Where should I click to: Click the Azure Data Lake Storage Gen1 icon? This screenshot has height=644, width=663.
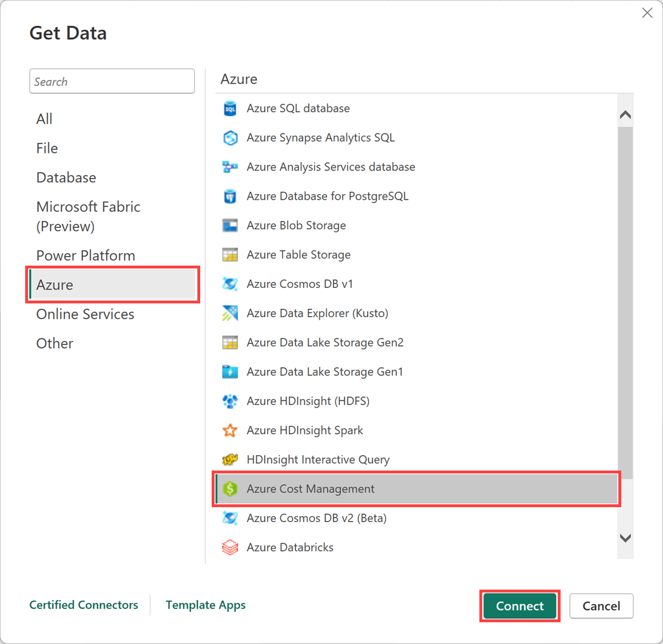(x=230, y=372)
